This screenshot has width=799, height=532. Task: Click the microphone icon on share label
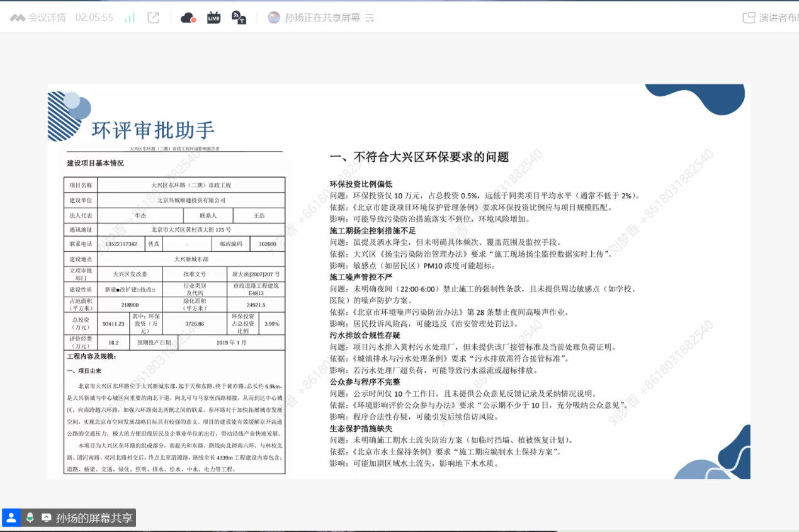point(30,518)
